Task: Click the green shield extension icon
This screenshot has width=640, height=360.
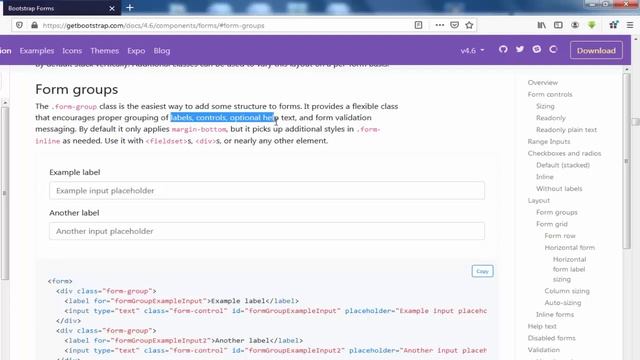Action: [x=592, y=25]
